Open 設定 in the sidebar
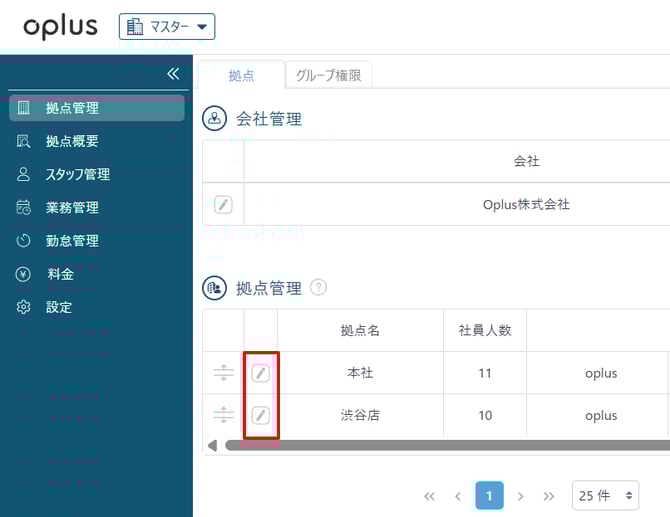Image resolution: width=670 pixels, height=517 pixels. pos(59,307)
